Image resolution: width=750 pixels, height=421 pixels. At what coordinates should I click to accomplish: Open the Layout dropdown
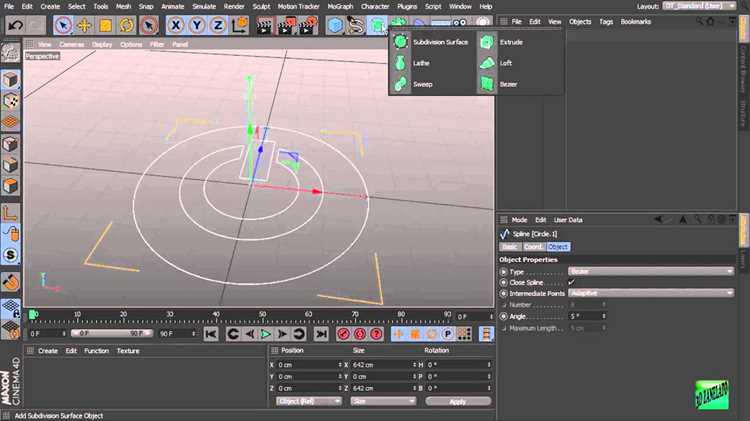tap(699, 6)
